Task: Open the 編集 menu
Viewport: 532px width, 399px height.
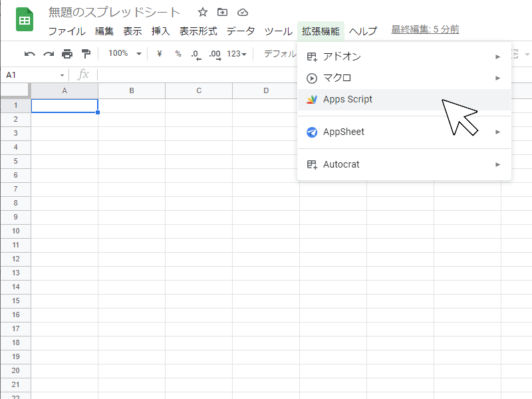Action: coord(104,31)
